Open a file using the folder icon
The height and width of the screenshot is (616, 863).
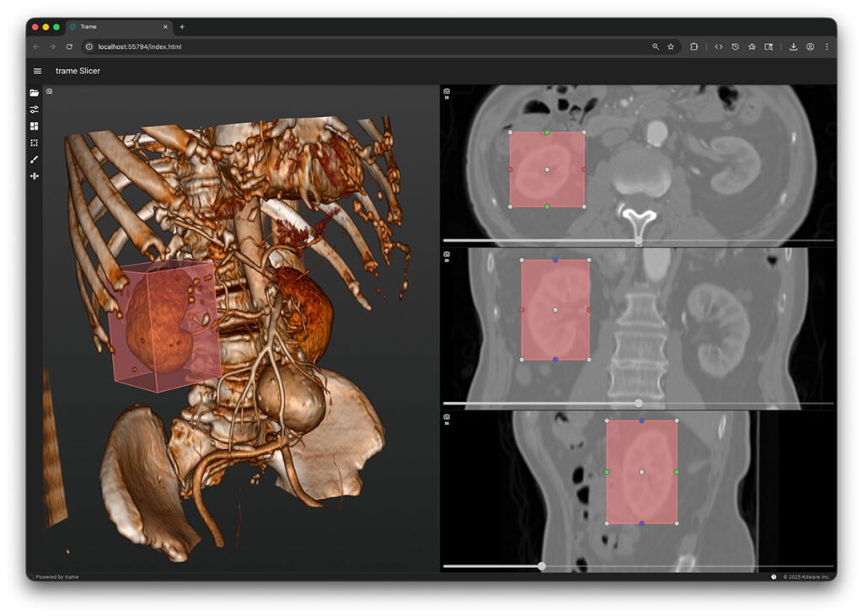34,94
